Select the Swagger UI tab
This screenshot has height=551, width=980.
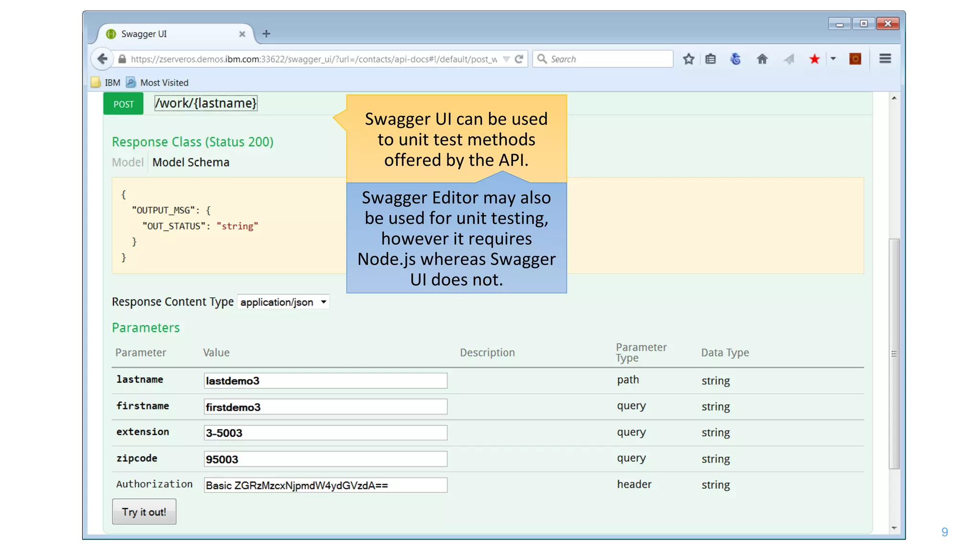coord(175,34)
